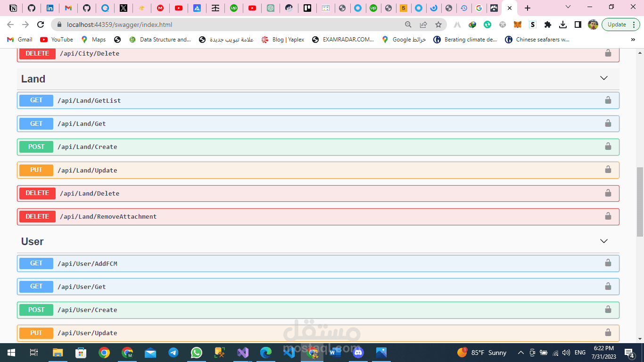Image resolution: width=644 pixels, height=362 pixels.
Task: Open EXAMRADAR.COM bookmark
Action: click(343, 40)
